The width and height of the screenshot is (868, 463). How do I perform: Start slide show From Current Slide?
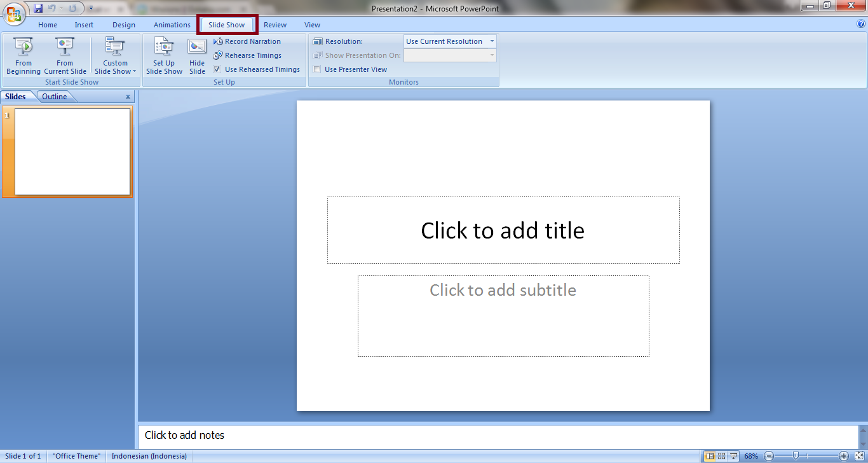tap(65, 56)
